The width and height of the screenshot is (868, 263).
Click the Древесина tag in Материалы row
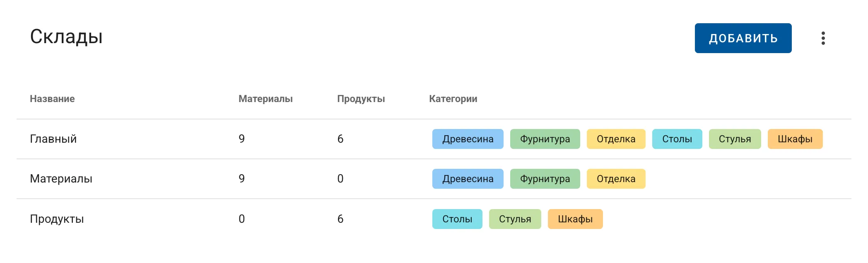tap(468, 179)
